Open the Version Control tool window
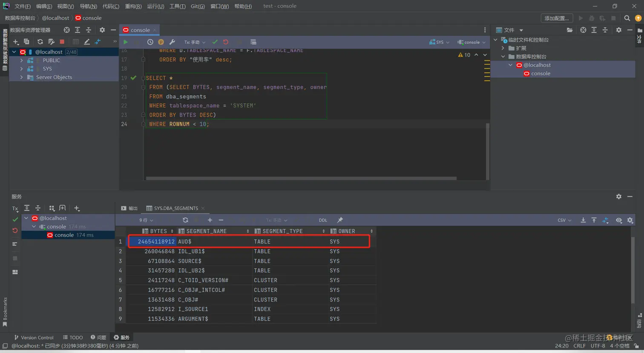The height and width of the screenshot is (353, 644). (x=34, y=337)
